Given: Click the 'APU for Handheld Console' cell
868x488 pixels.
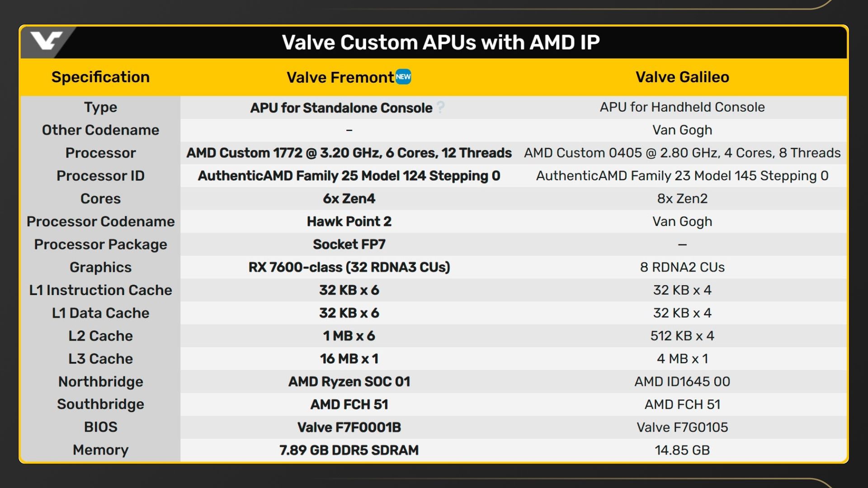Looking at the screenshot, I should click(x=682, y=107).
